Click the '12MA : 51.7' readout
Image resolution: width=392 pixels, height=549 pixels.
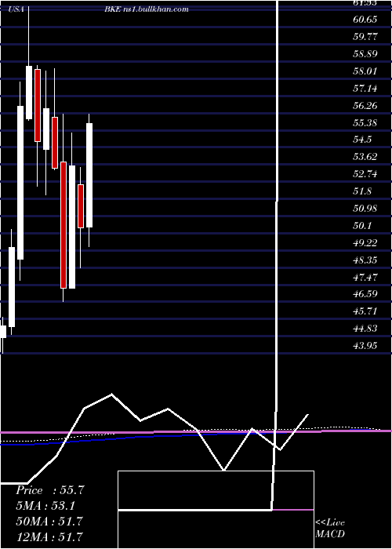[49, 536]
